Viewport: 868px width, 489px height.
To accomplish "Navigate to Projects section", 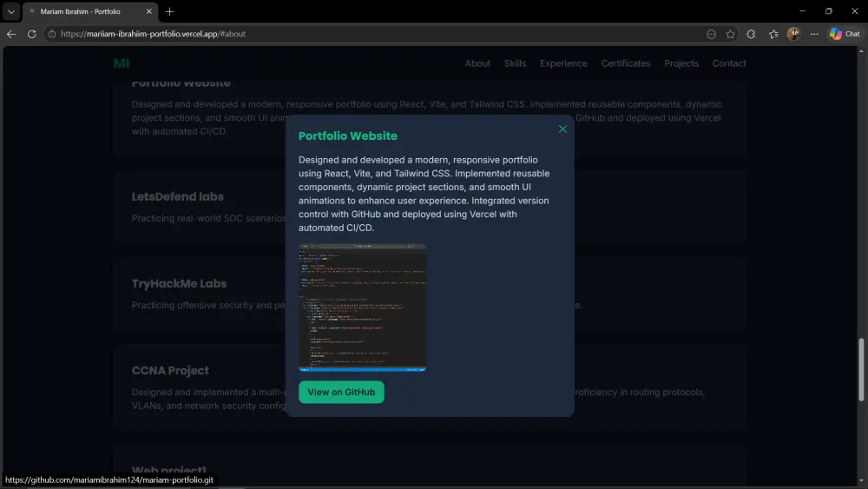I will [681, 63].
